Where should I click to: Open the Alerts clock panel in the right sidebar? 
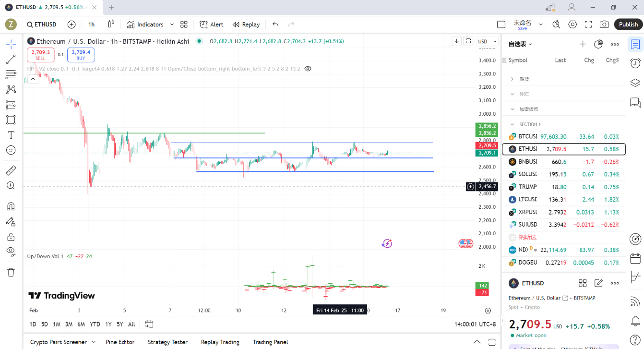(635, 63)
